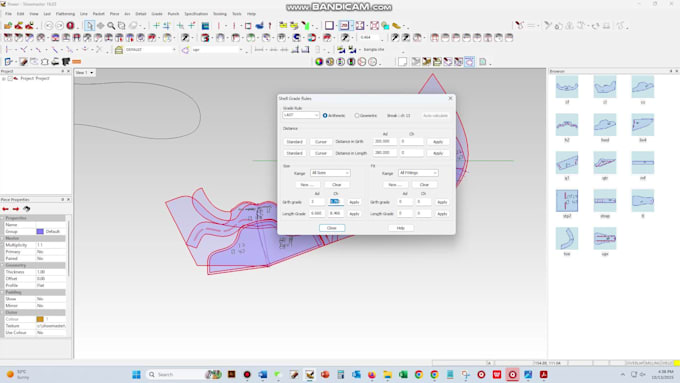Open the Tooling menu
The width and height of the screenshot is (680, 383).
220,14
